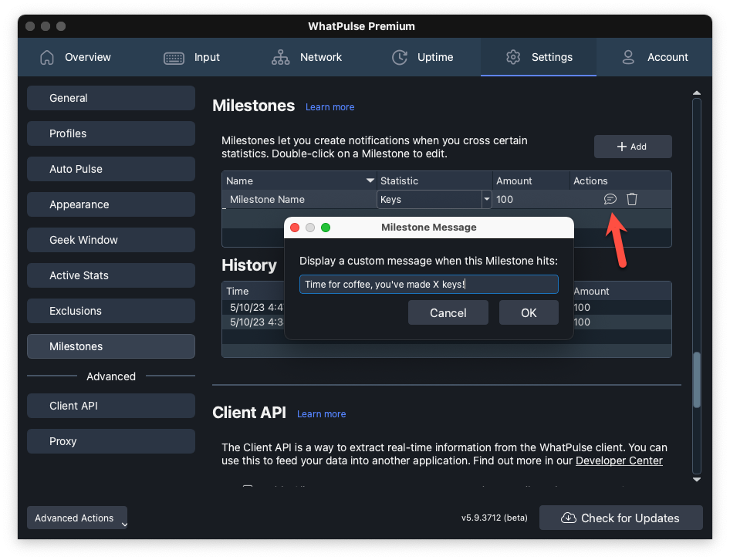Click the house icon for Overview
The width and height of the screenshot is (730, 560).
tap(47, 57)
